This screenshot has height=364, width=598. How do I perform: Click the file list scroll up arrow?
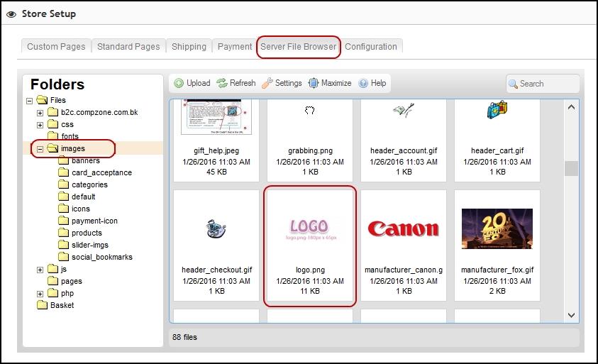[571, 107]
